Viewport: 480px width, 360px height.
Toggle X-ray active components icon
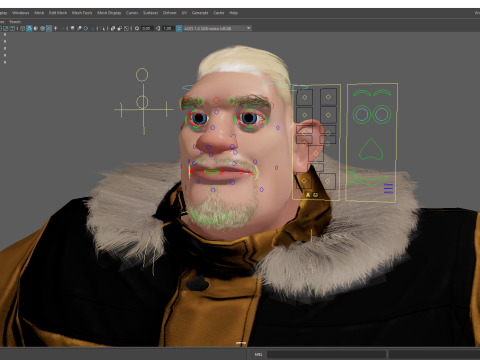pyautogui.click(x=119, y=28)
